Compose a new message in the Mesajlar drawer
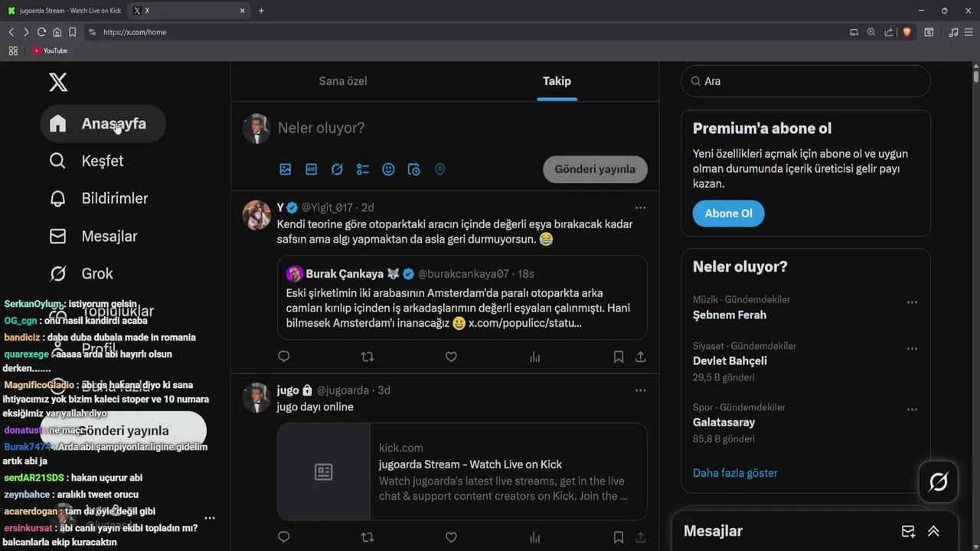The image size is (980, 551). [908, 531]
